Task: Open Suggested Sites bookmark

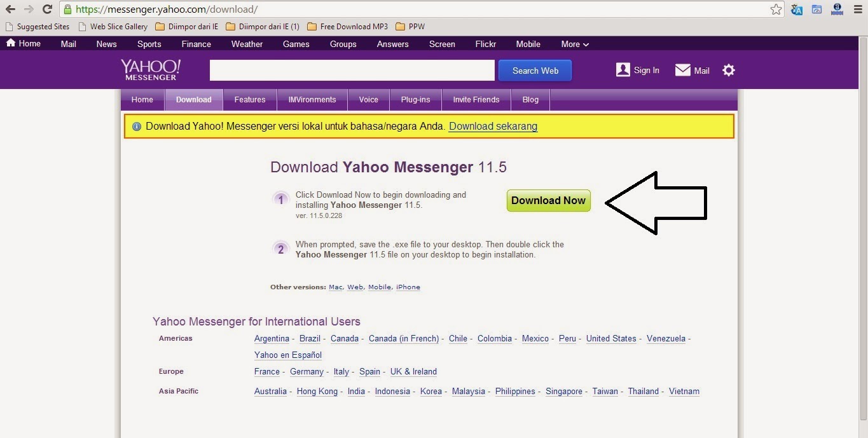Action: 37,27
